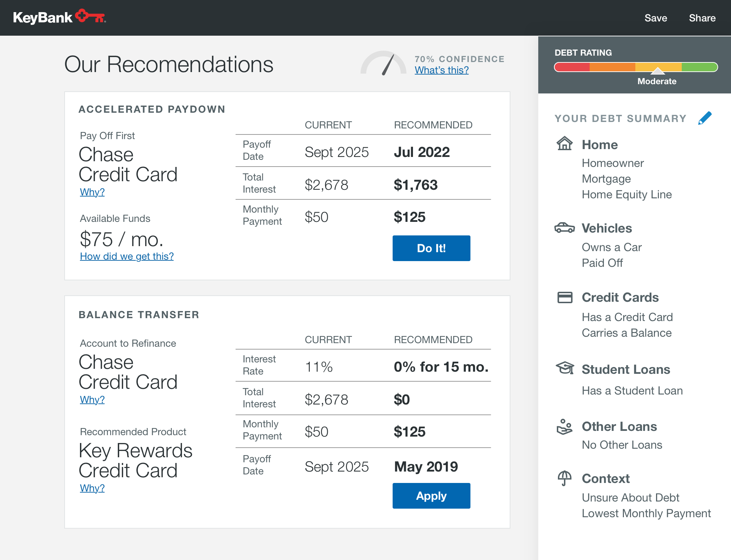Click 'Paid Off' under Vehicles
The image size is (731, 560).
pyautogui.click(x=602, y=263)
